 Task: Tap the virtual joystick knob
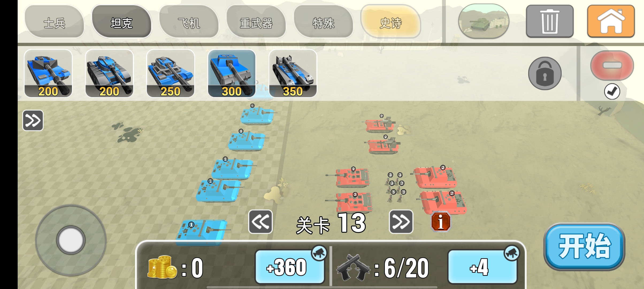71,240
